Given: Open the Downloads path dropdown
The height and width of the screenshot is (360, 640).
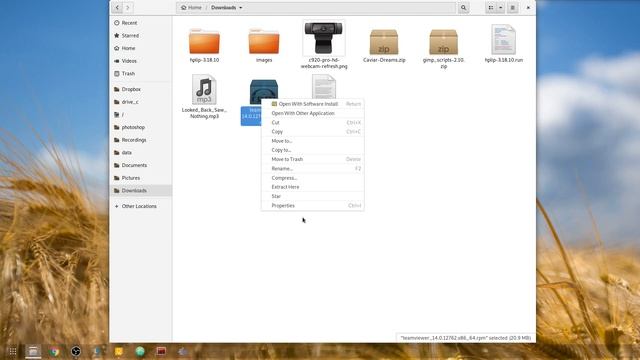Looking at the screenshot, I should [227, 8].
